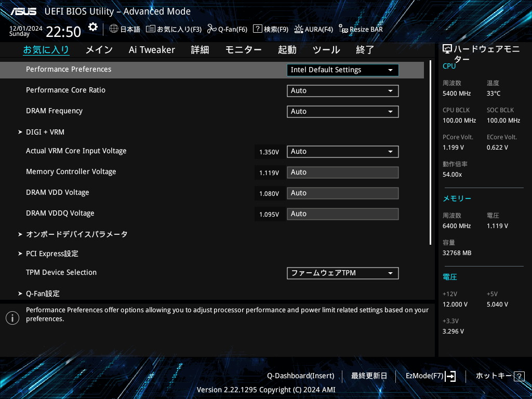Switch to the ツール tab
The image size is (532, 399).
click(x=326, y=50)
